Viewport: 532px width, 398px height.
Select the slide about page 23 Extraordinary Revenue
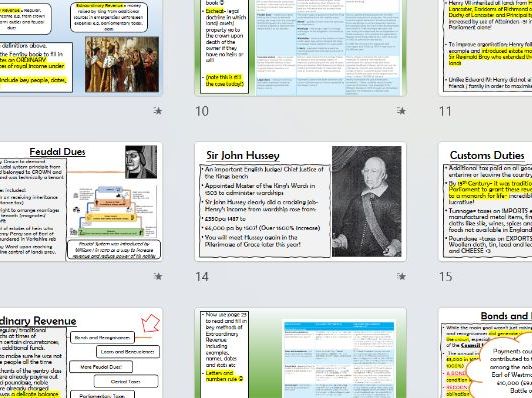(x=300, y=353)
